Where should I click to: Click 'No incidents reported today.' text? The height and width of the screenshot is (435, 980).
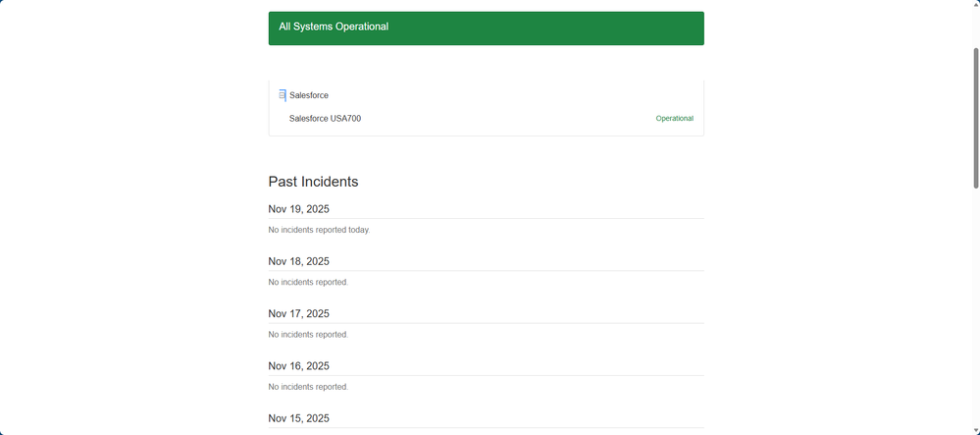click(x=320, y=230)
